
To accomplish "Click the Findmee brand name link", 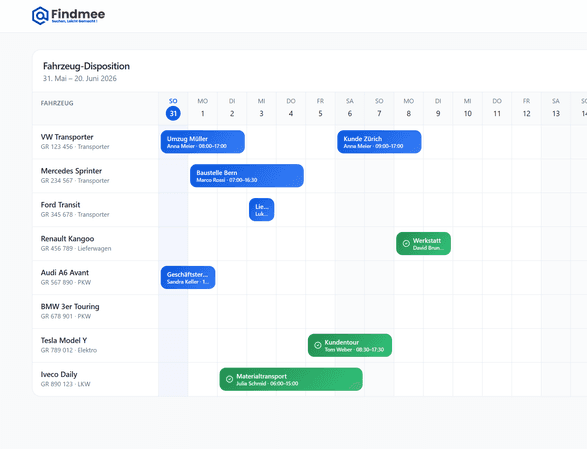I will click(x=78, y=14).
